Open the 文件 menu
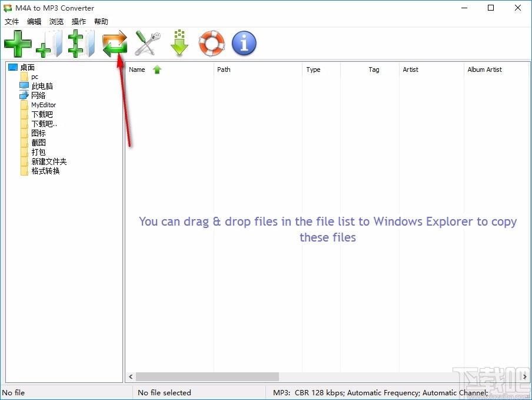Screen dimensions: 532x400 12,22
